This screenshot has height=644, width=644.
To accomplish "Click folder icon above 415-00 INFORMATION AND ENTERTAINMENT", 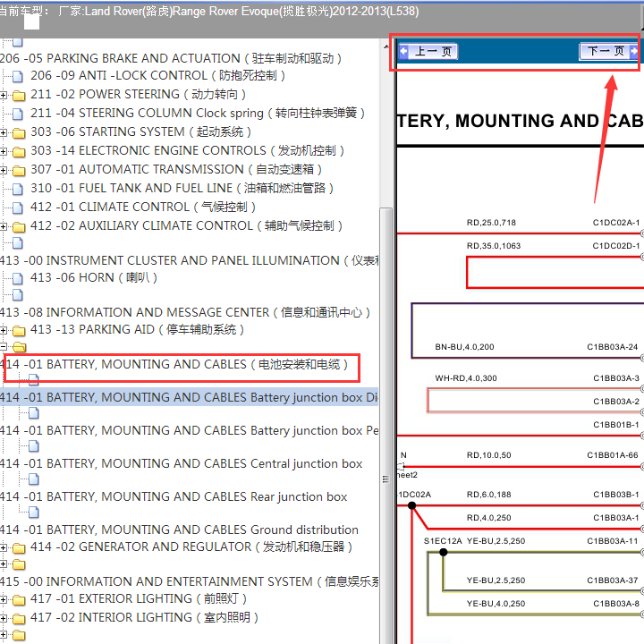I will pos(19,565).
